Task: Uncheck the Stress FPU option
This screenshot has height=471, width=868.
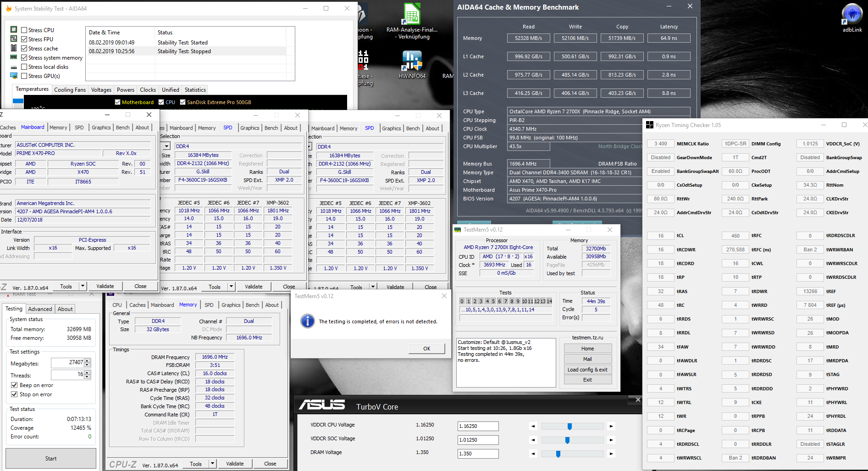Action: coord(24,39)
